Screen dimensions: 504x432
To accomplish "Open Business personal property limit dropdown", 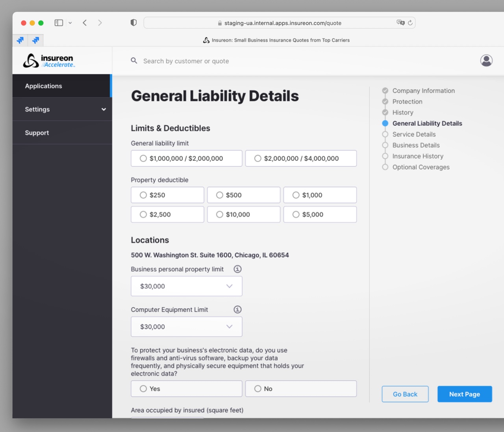I will pos(187,286).
